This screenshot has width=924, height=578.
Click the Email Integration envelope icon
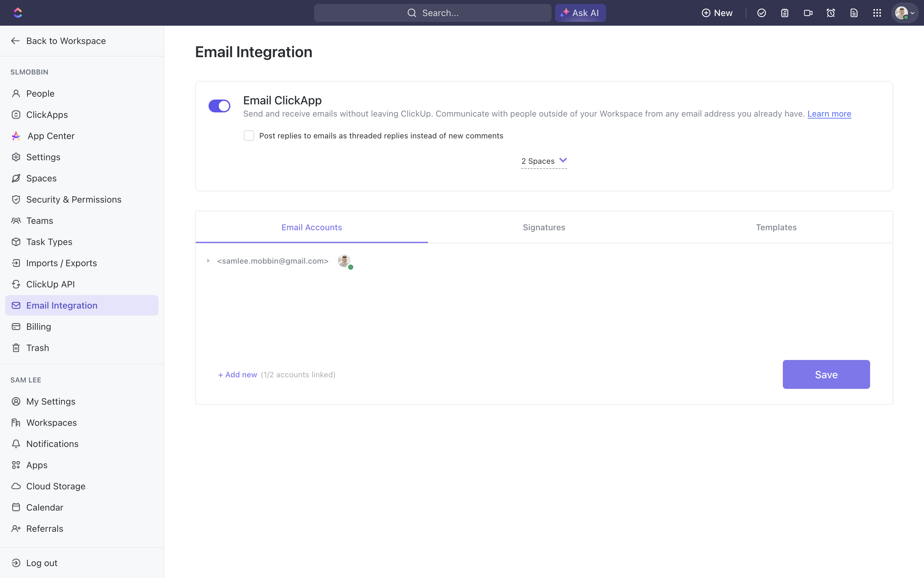tap(16, 305)
